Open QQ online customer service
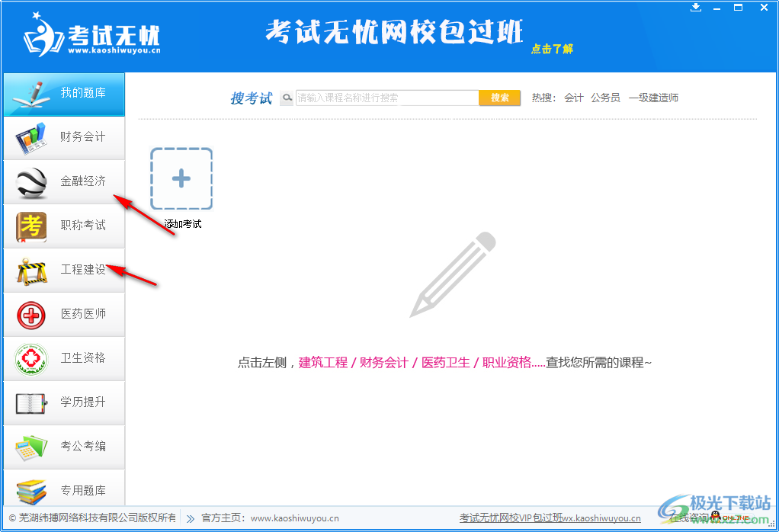The image size is (779, 532). pos(715,518)
